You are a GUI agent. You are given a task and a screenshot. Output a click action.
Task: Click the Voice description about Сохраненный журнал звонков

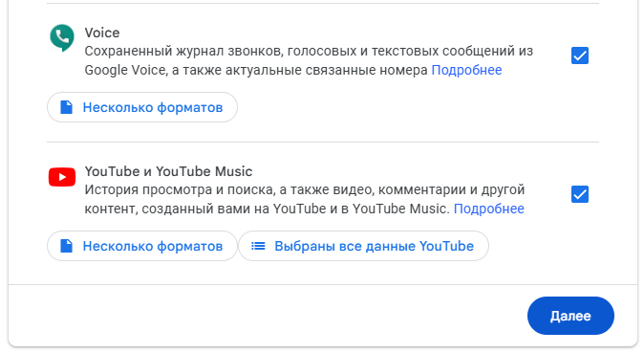[309, 60]
